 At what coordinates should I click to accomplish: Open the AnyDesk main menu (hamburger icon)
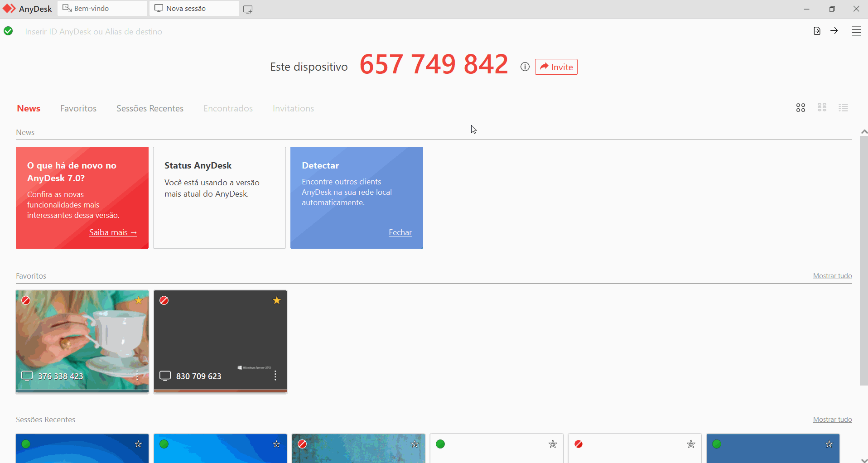[856, 31]
